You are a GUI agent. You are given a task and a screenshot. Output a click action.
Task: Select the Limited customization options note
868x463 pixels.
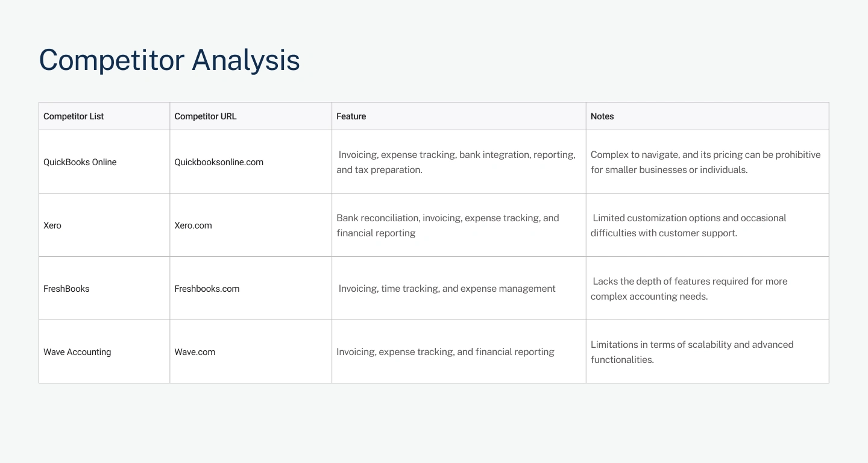coord(688,225)
